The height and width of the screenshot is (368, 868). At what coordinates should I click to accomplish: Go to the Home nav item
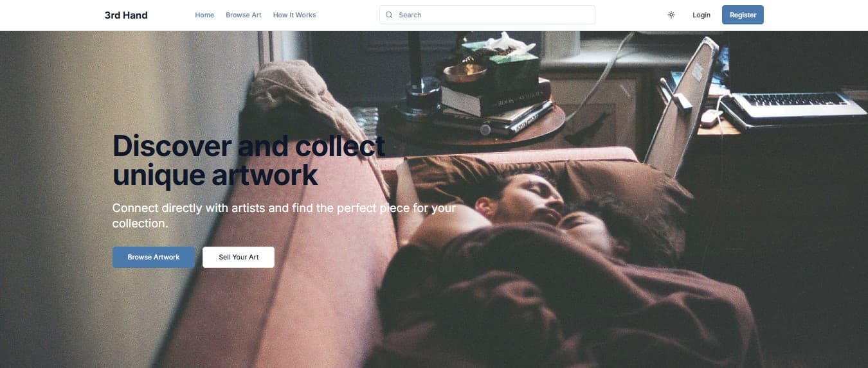(x=204, y=15)
